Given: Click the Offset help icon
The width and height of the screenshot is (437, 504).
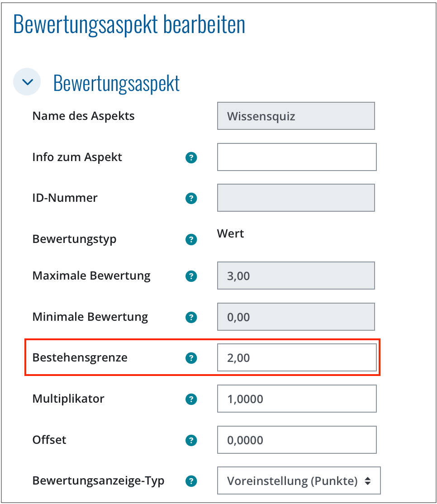Looking at the screenshot, I should [x=191, y=440].
